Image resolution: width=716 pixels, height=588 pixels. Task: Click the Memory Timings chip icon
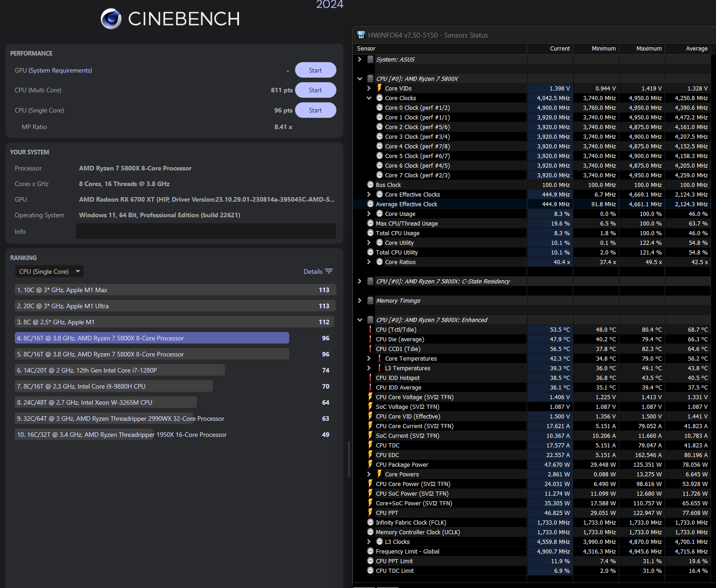point(370,300)
